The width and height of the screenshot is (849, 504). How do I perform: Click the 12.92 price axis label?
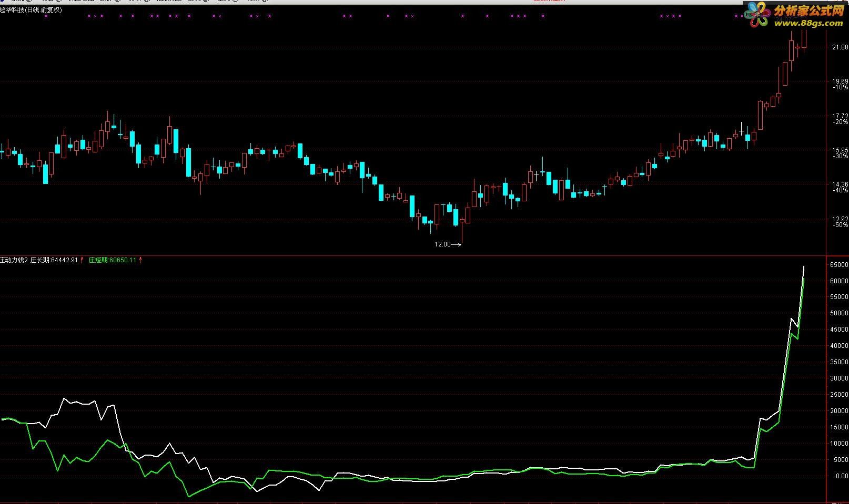841,219
